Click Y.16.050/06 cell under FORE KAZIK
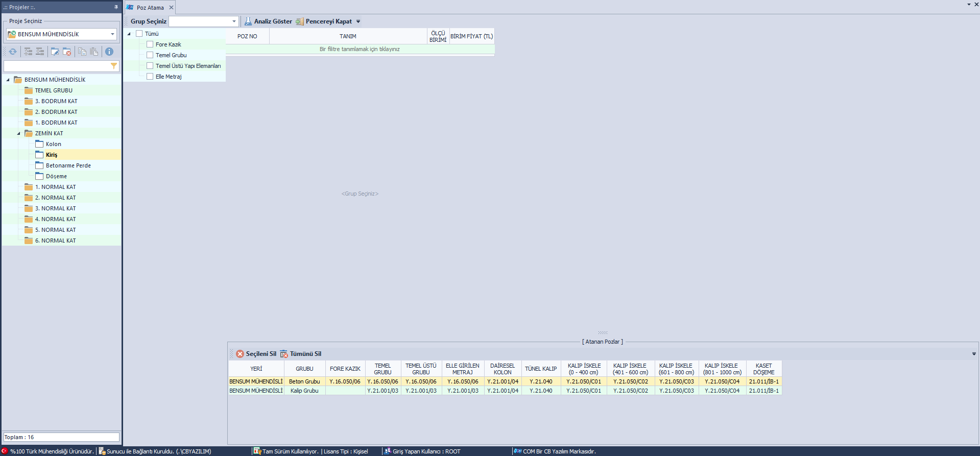 click(x=345, y=381)
